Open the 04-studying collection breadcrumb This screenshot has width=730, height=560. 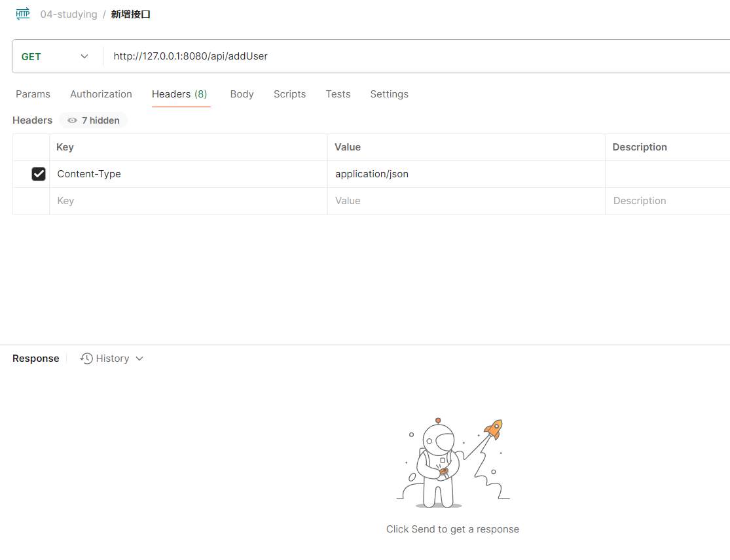click(x=69, y=14)
